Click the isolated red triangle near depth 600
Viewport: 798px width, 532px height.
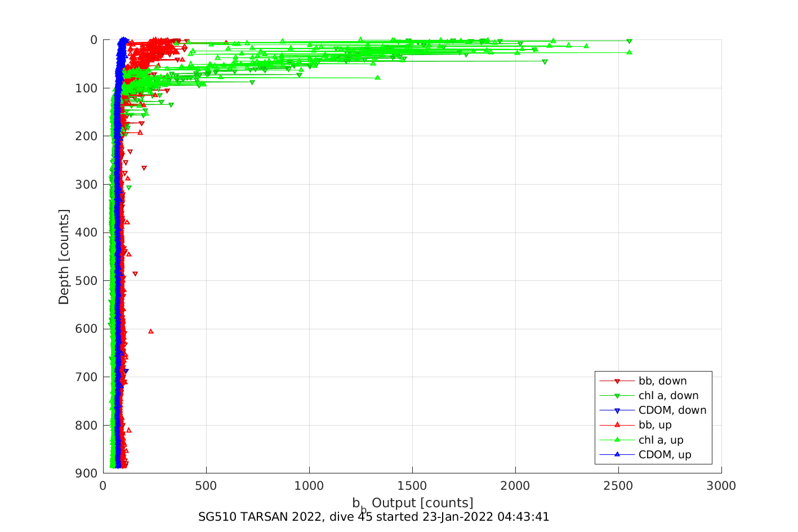(151, 331)
